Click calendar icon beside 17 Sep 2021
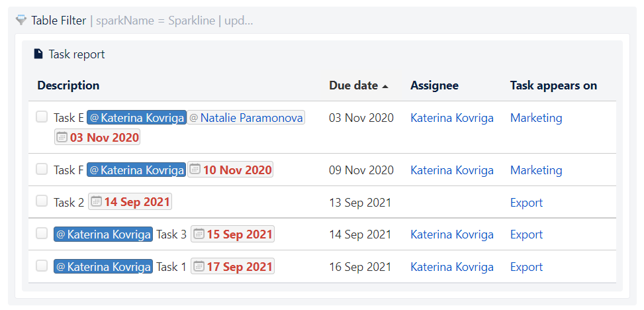Image resolution: width=644 pixels, height=310 pixels. (x=199, y=266)
